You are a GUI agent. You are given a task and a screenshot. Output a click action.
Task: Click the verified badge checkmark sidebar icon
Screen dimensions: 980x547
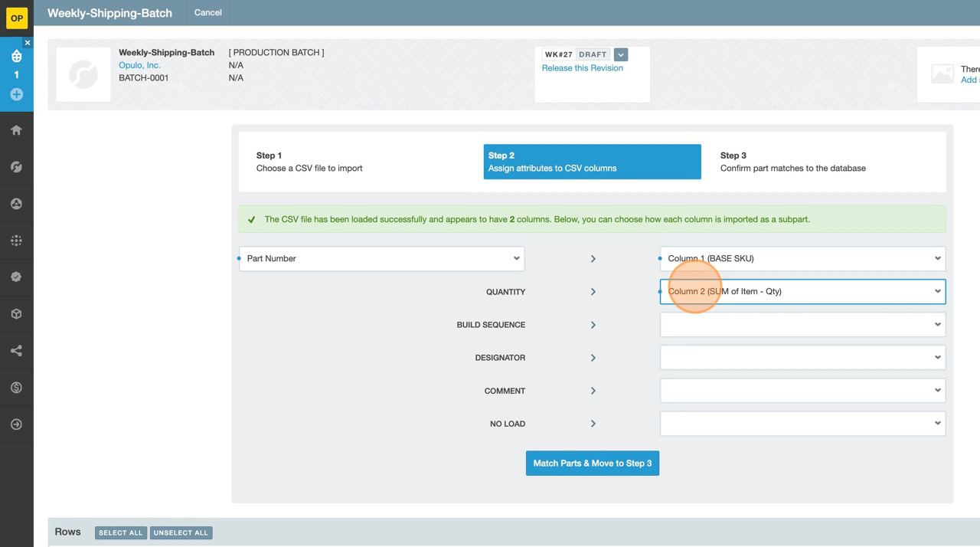(x=16, y=277)
